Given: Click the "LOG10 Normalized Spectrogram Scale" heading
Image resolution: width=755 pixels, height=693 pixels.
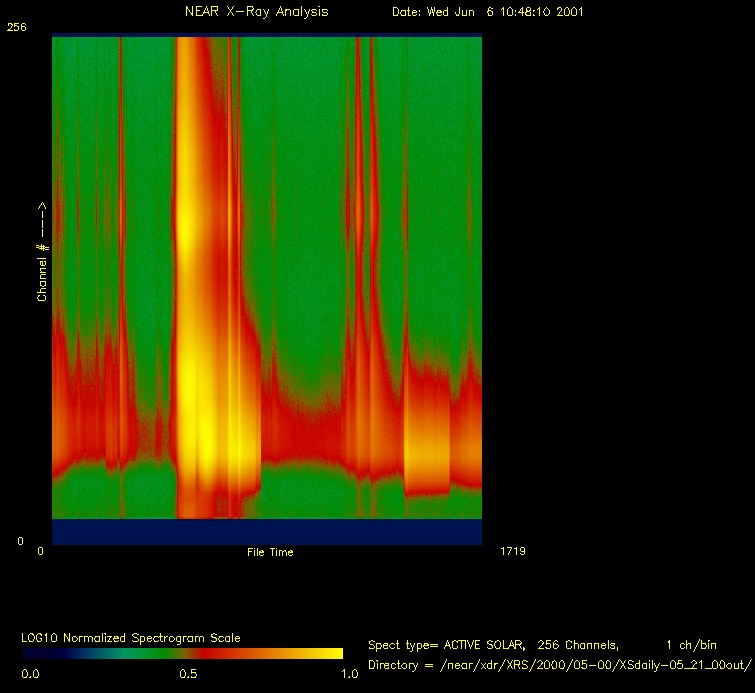Looking at the screenshot, I should [x=131, y=637].
